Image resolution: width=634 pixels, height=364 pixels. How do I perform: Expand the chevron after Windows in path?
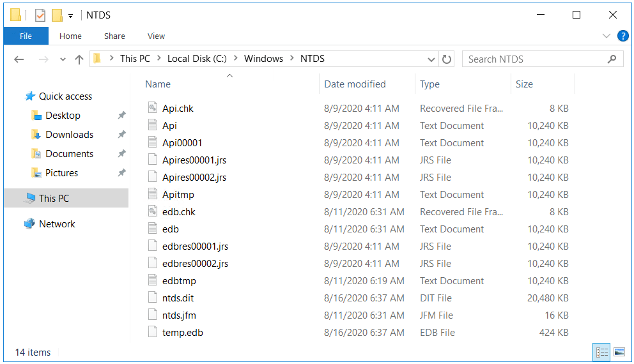click(291, 59)
